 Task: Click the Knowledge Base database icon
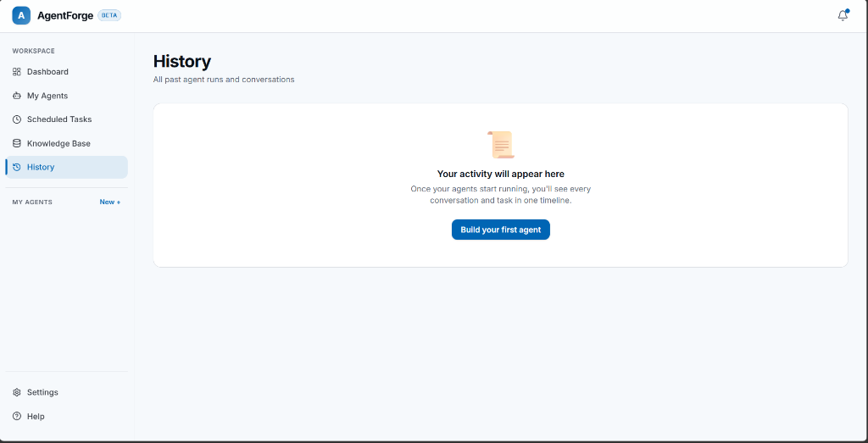[x=17, y=143]
